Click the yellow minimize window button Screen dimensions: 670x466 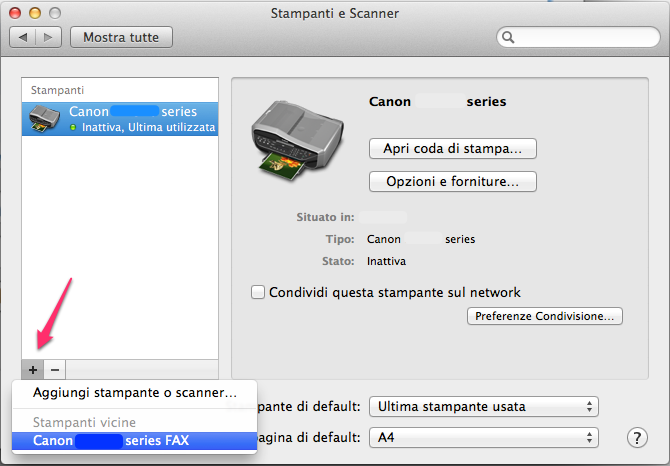pyautogui.click(x=35, y=13)
